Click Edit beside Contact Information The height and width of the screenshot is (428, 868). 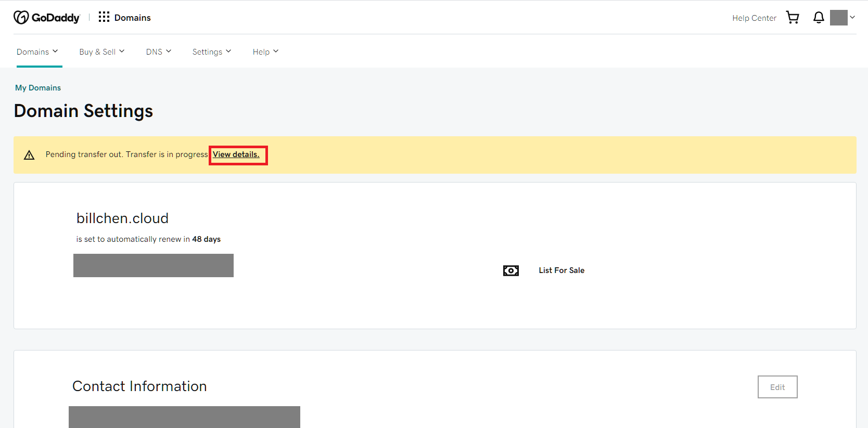(777, 387)
